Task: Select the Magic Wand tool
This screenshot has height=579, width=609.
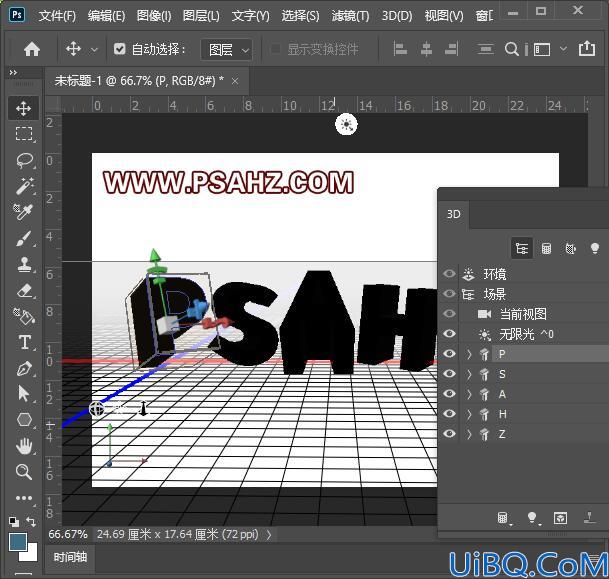Action: tap(24, 186)
